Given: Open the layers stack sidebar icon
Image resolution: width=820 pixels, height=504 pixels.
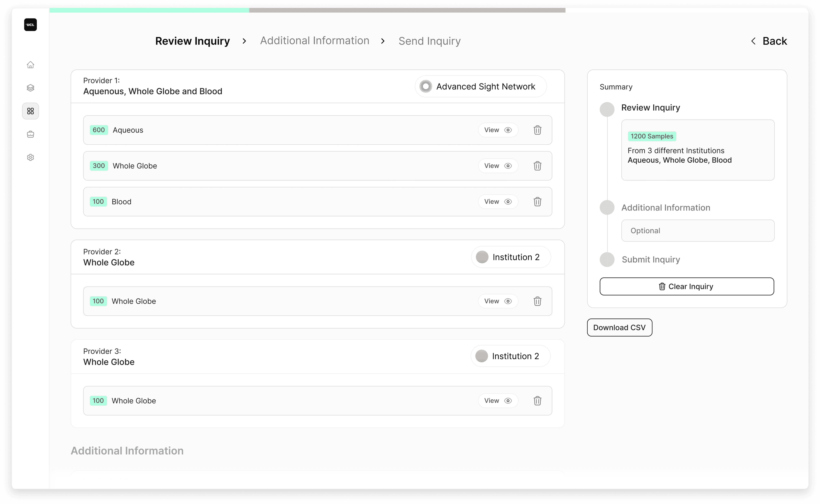Looking at the screenshot, I should point(30,88).
